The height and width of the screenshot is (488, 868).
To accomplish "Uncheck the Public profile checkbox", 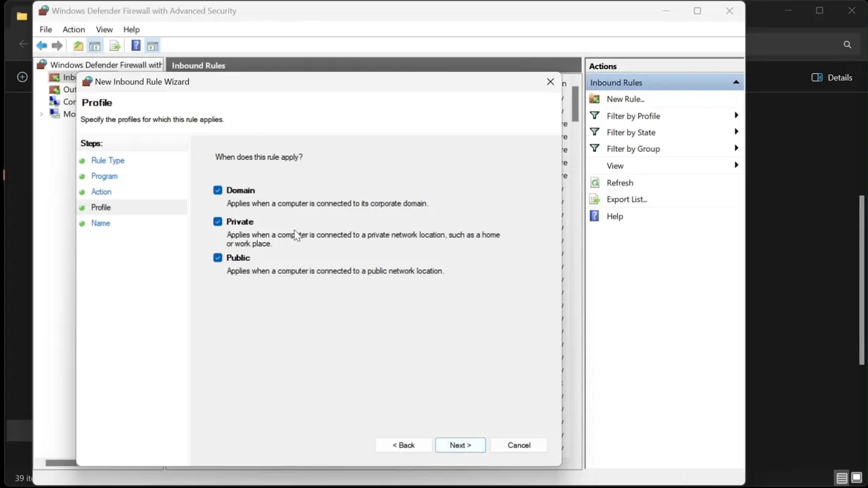I will [218, 258].
